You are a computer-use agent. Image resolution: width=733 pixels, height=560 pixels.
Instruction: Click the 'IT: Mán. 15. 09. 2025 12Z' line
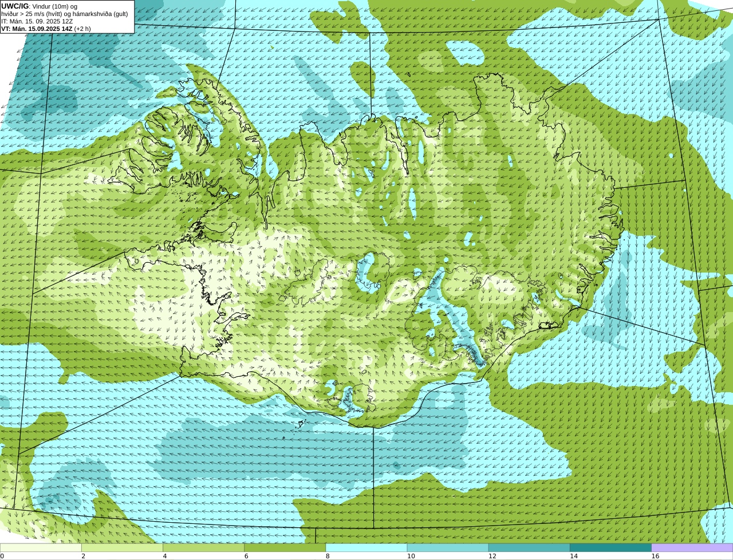37,21
